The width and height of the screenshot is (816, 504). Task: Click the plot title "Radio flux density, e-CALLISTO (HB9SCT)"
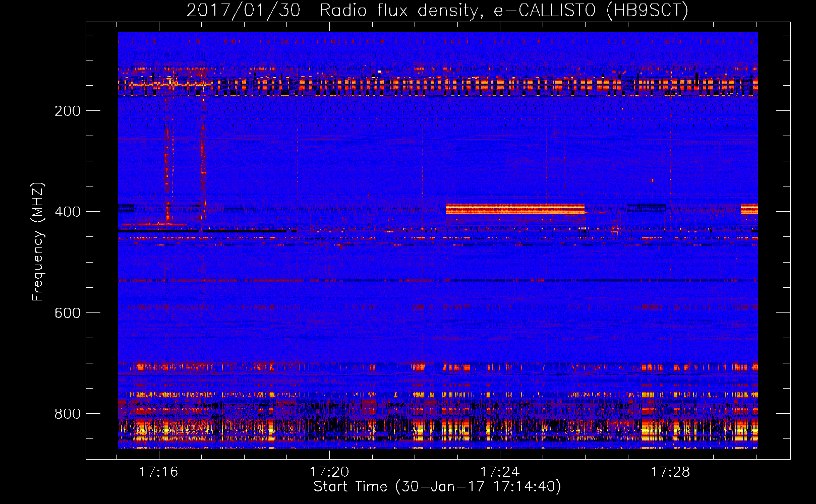pyautogui.click(x=504, y=10)
